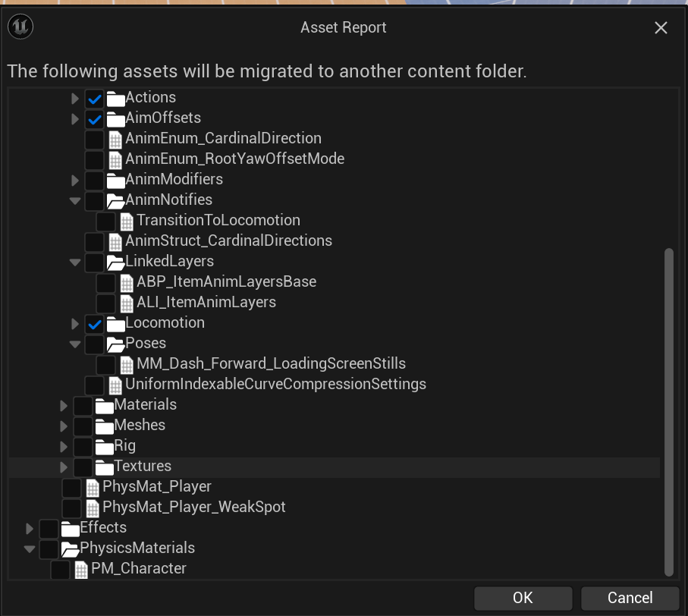Click the TransitionToLocomotion asset file icon
Image resolution: width=688 pixels, height=616 pixels.
click(x=127, y=222)
